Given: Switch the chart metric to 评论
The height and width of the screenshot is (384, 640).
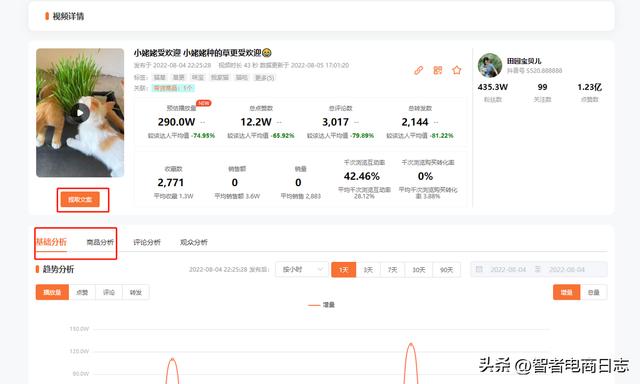Looking at the screenshot, I should click(x=109, y=292).
